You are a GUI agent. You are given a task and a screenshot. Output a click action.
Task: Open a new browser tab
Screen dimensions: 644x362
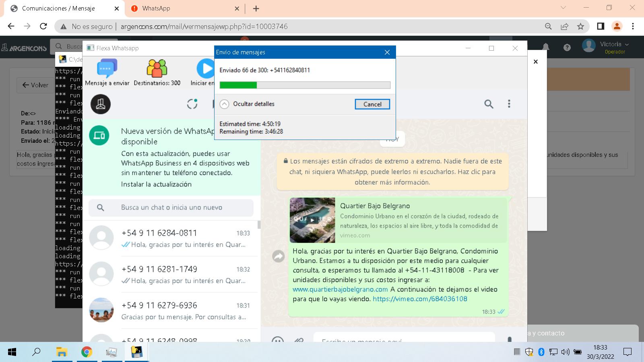point(256,8)
